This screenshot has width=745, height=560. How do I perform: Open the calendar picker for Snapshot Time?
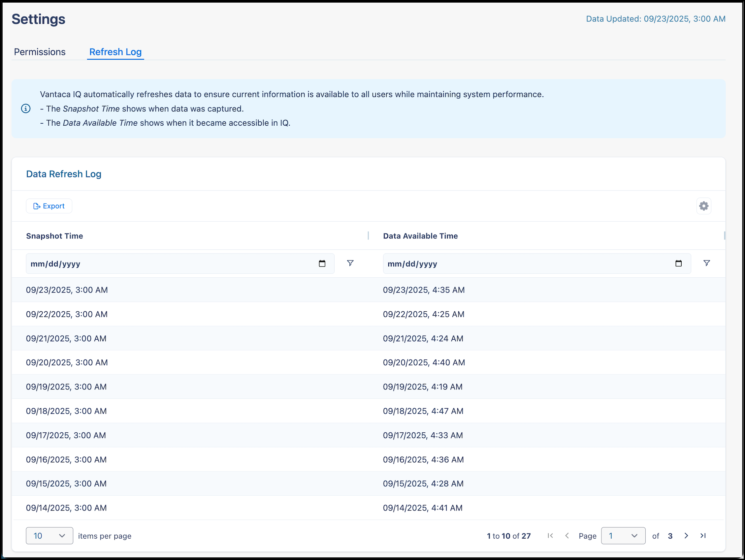[x=322, y=264]
